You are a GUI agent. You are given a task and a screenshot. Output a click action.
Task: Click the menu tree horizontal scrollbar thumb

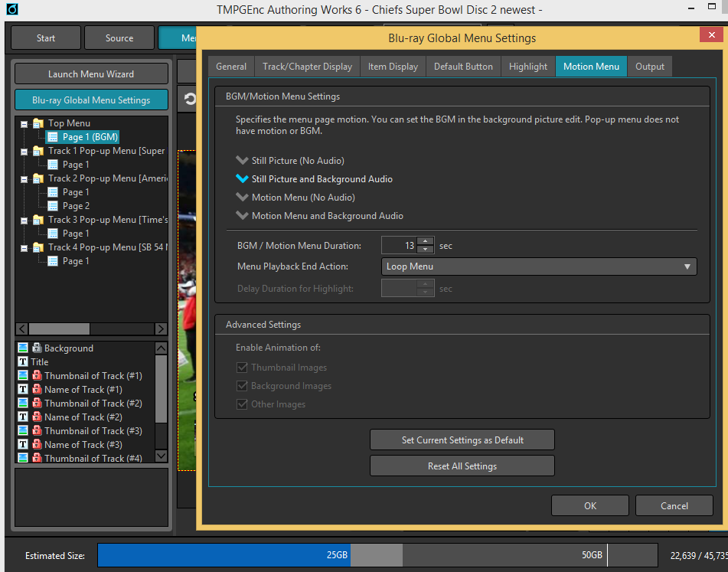[x=59, y=328]
